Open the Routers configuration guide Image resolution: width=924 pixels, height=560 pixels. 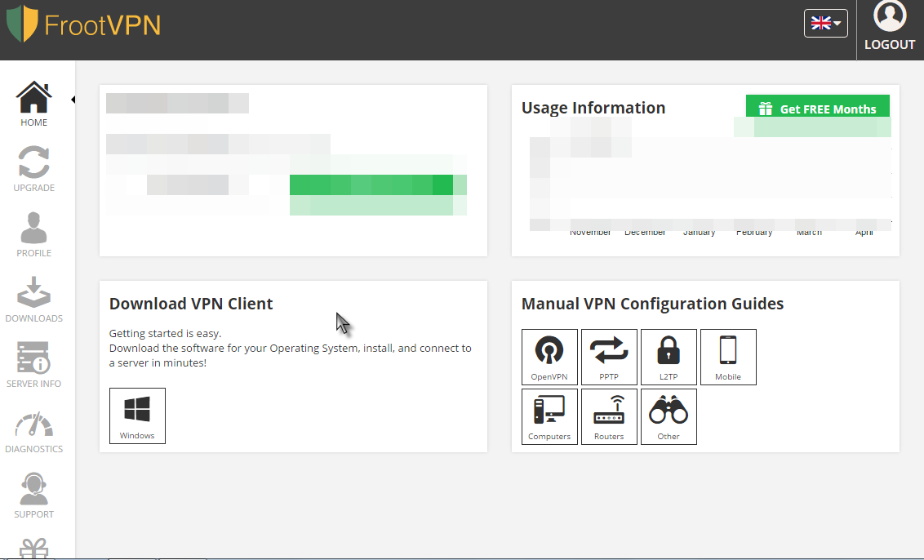[609, 417]
